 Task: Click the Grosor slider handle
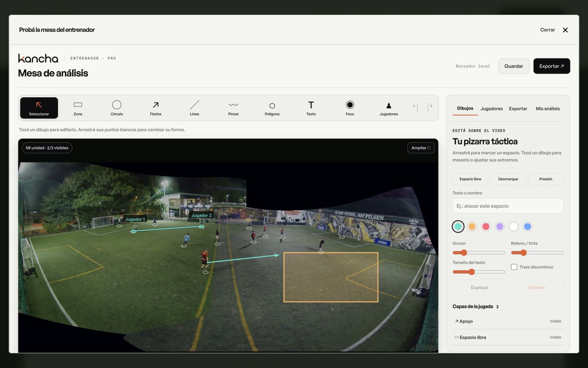464,253
